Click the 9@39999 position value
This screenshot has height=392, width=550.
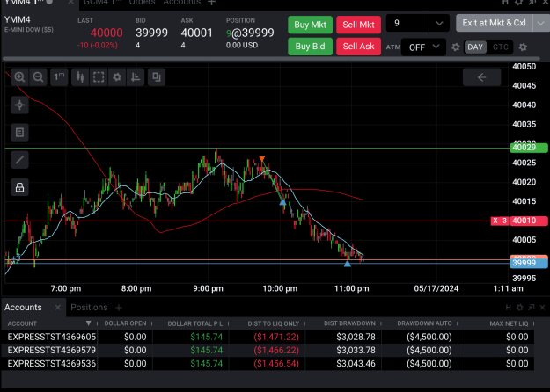250,33
